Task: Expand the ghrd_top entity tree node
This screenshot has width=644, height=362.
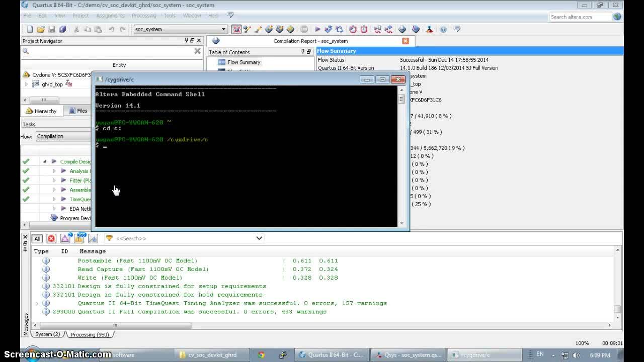Action: pos(27,84)
